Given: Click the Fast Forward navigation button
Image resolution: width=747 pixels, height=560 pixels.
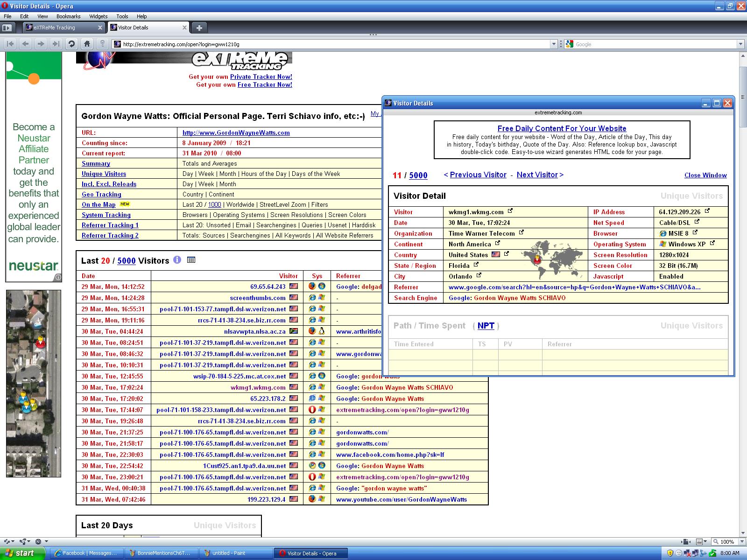Looking at the screenshot, I should (x=56, y=44).
